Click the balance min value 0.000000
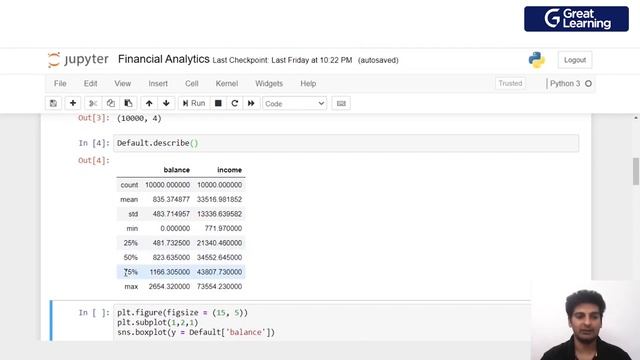640x360 pixels. (x=175, y=229)
